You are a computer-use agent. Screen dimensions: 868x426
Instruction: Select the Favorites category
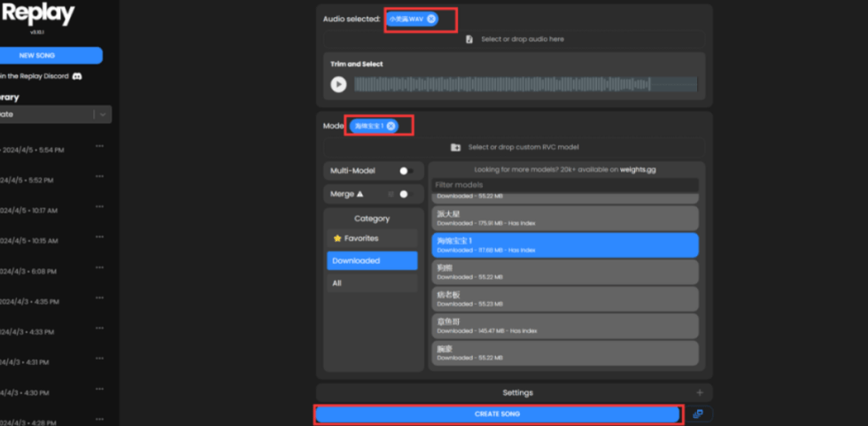click(371, 238)
